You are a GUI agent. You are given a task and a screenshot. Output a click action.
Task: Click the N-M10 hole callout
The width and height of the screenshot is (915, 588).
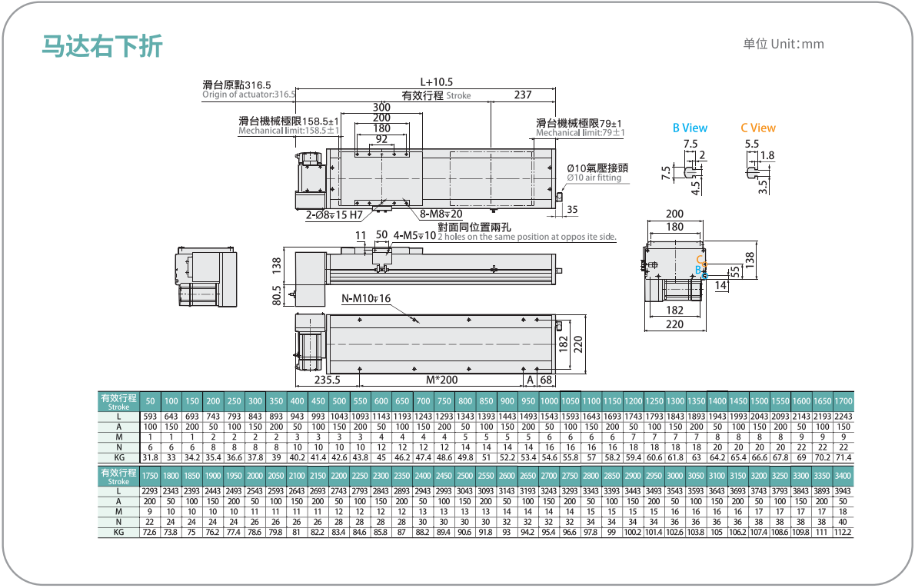coord(366,298)
